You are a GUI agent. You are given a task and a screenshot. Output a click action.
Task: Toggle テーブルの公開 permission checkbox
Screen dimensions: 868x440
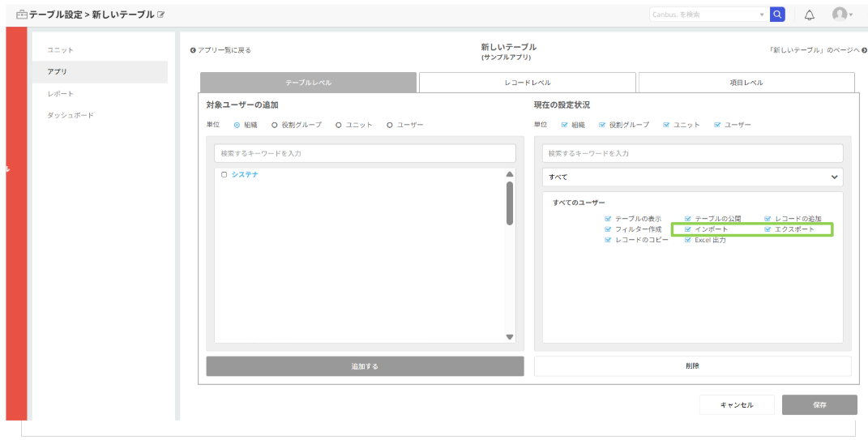pos(688,219)
